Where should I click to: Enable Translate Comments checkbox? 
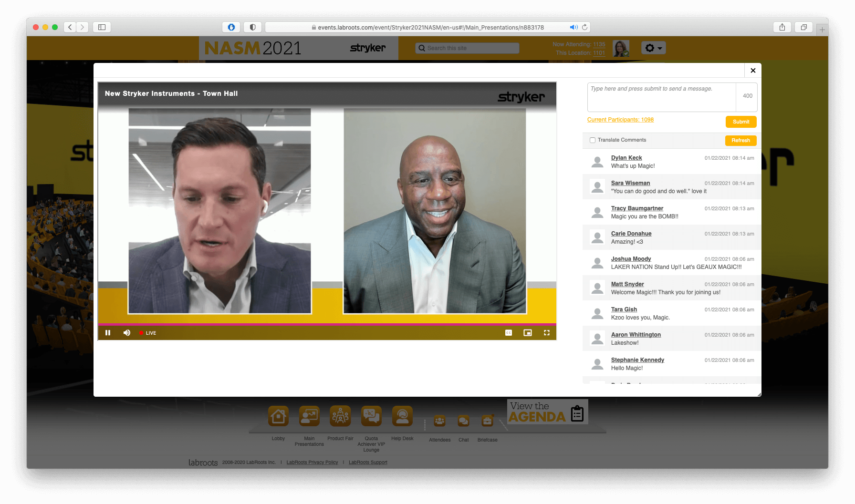tap(593, 140)
